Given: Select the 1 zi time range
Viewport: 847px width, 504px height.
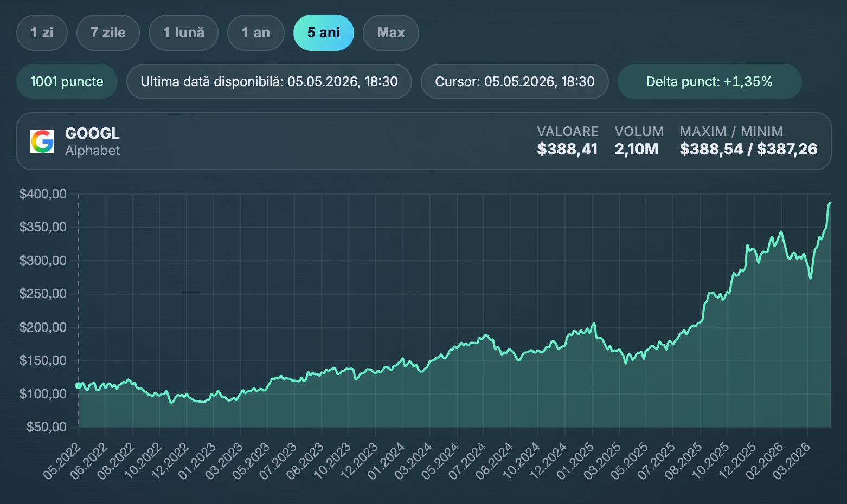Looking at the screenshot, I should [x=42, y=33].
